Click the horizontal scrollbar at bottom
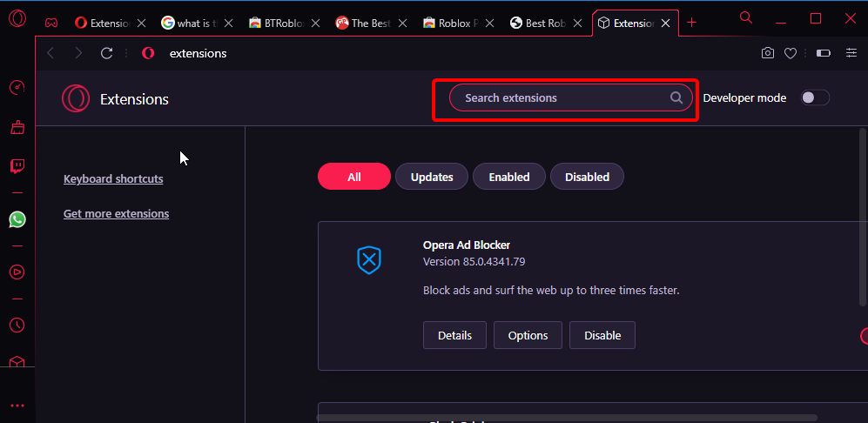 click(x=567, y=418)
